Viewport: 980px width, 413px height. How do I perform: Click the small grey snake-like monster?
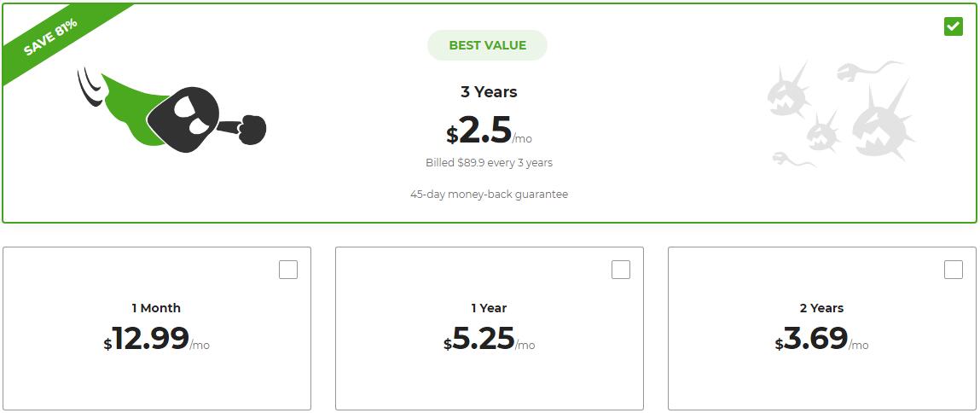pos(792,160)
